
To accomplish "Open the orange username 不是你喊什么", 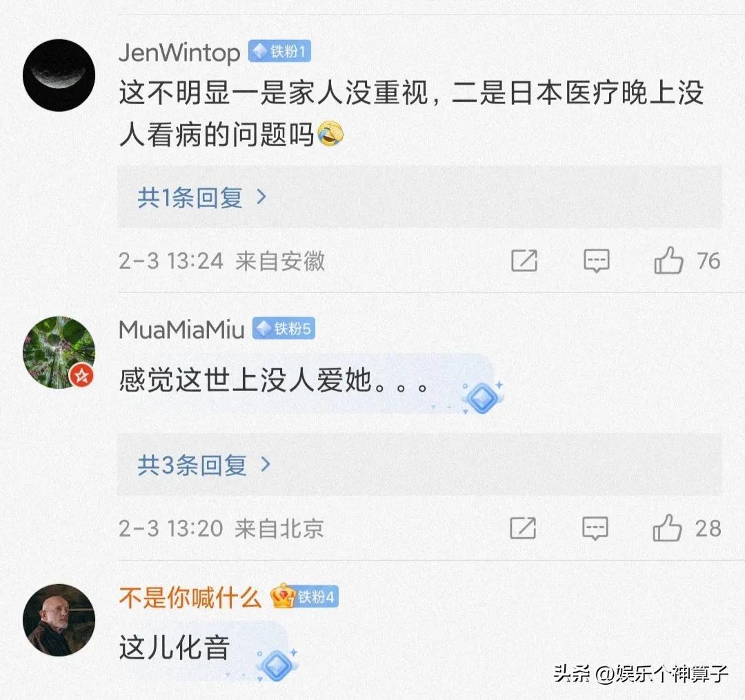I will 190,597.
